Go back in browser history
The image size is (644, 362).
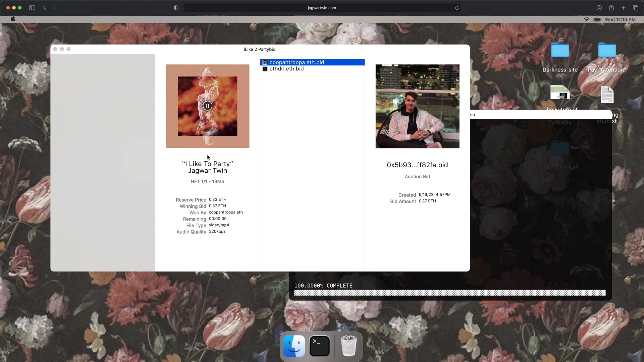coord(45,8)
